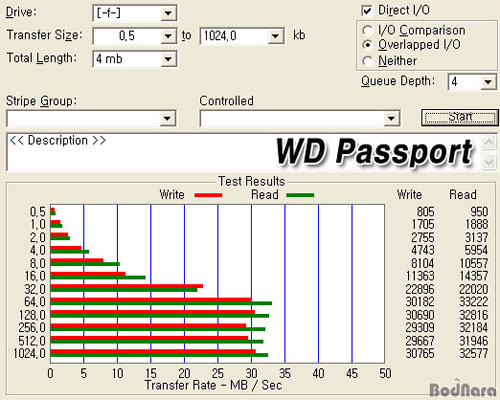Viewport: 500px width, 400px height.
Task: Click the write value 805
Action: coord(425,212)
